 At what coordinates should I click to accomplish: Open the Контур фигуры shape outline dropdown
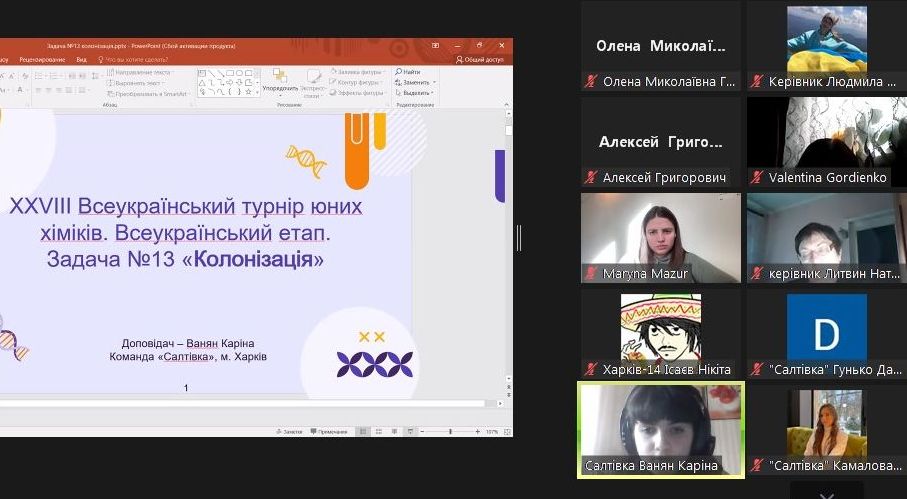[356, 83]
